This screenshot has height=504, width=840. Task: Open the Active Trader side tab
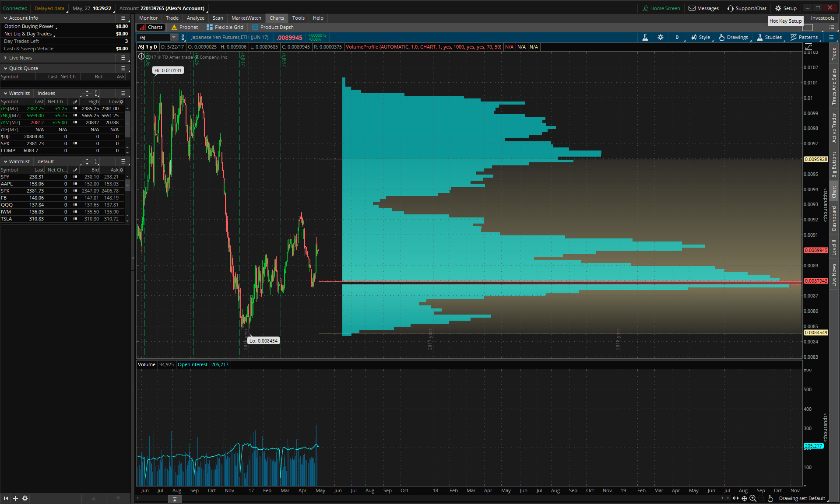[834, 128]
